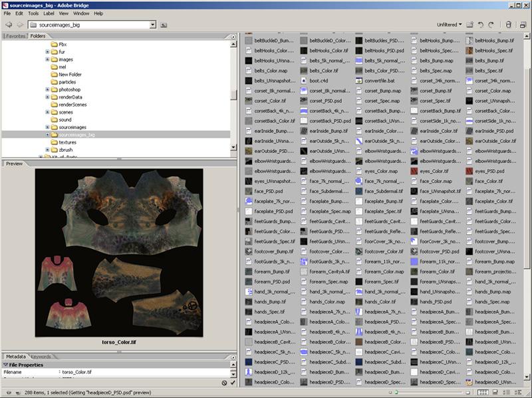Select eyes_PSD.psd thumbnail
Screen dimensions: 532x398
click(x=469, y=171)
